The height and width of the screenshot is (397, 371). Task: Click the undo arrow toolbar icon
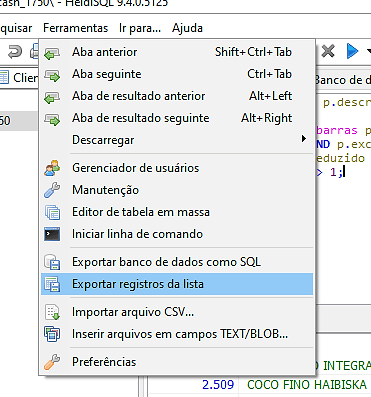pyautogui.click(x=15, y=52)
